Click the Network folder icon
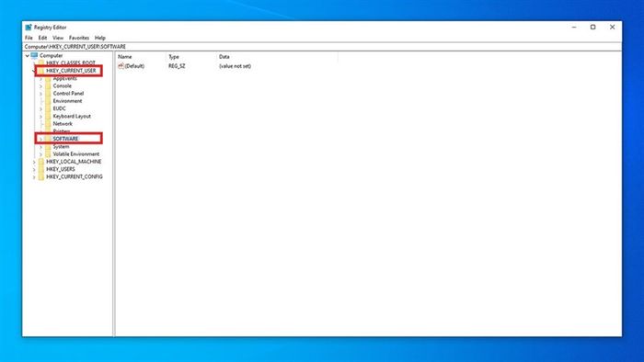 coord(48,124)
